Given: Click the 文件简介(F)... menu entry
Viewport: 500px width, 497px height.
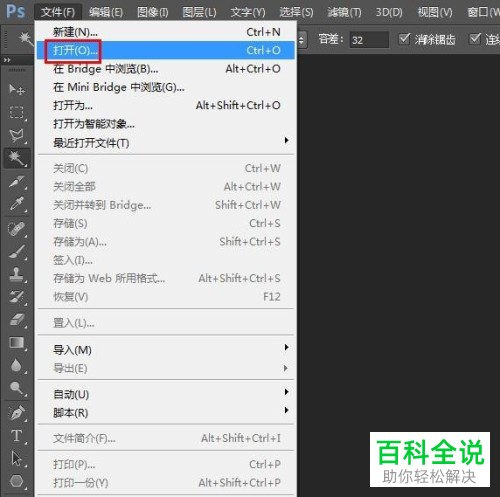Looking at the screenshot, I should [x=166, y=438].
